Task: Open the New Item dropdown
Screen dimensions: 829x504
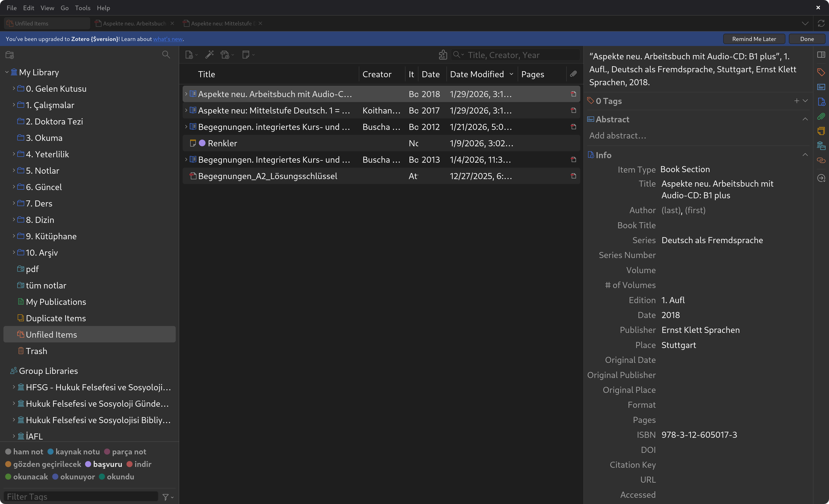Action: click(x=191, y=55)
